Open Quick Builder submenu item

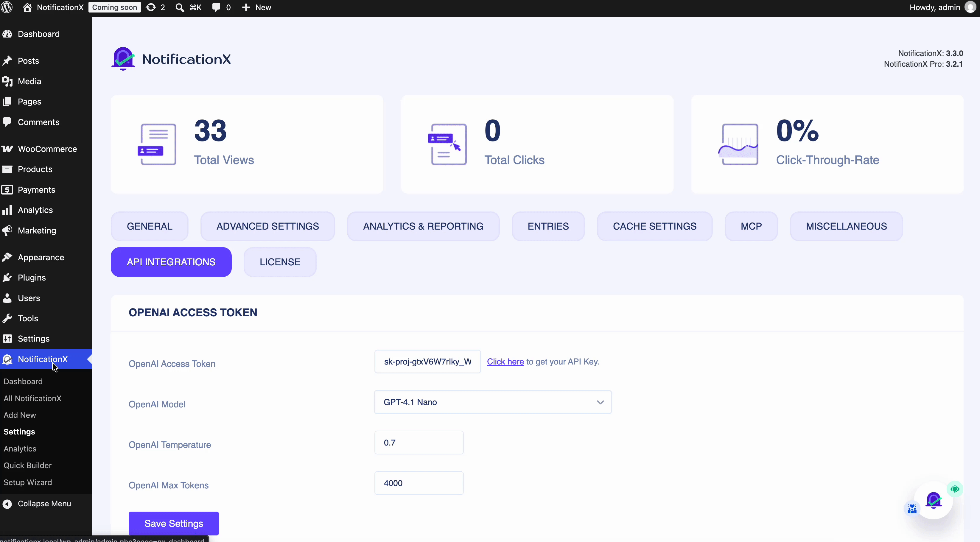[27, 465]
